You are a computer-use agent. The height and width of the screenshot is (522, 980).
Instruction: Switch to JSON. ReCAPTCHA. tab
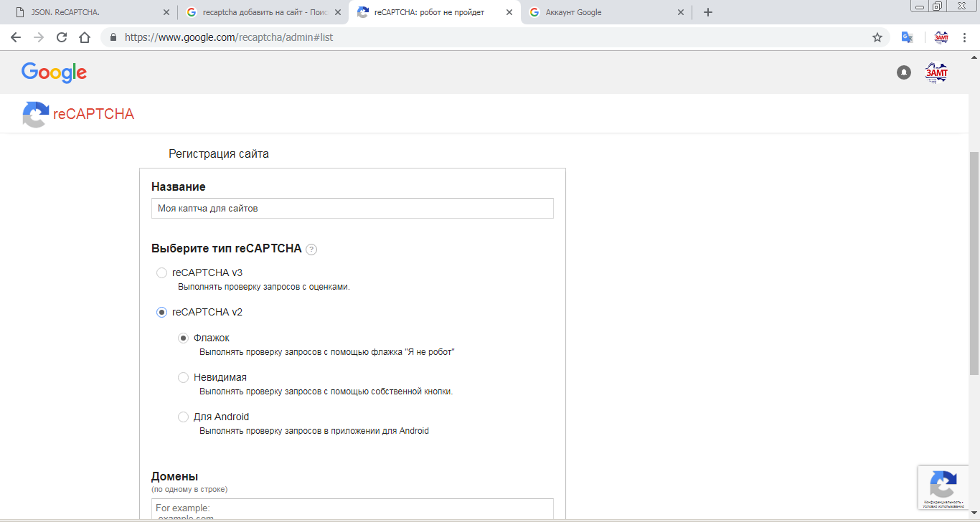point(91,12)
